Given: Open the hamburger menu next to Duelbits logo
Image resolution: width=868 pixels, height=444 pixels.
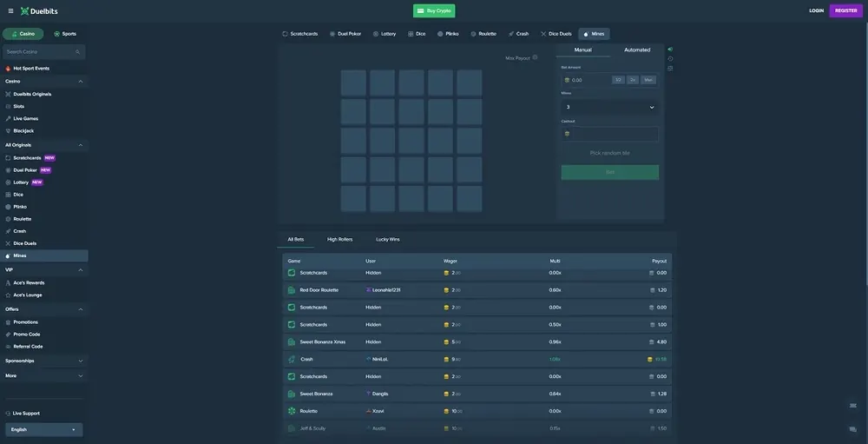Looking at the screenshot, I should click(x=10, y=11).
